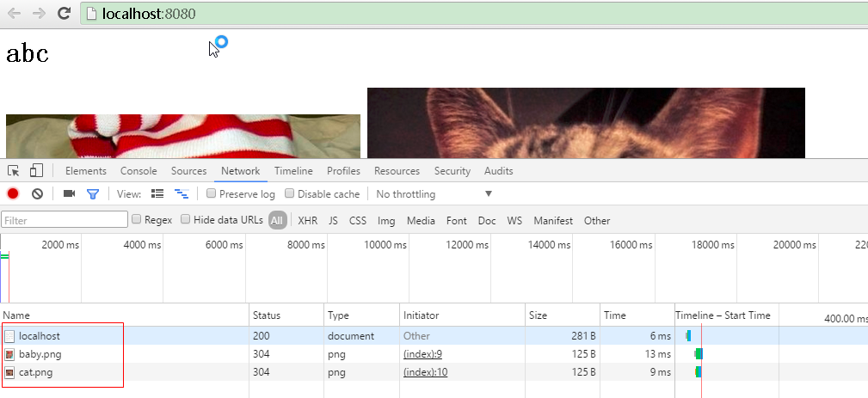Sort by the Name column header
Image resolution: width=868 pixels, height=398 pixels.
tap(125, 315)
